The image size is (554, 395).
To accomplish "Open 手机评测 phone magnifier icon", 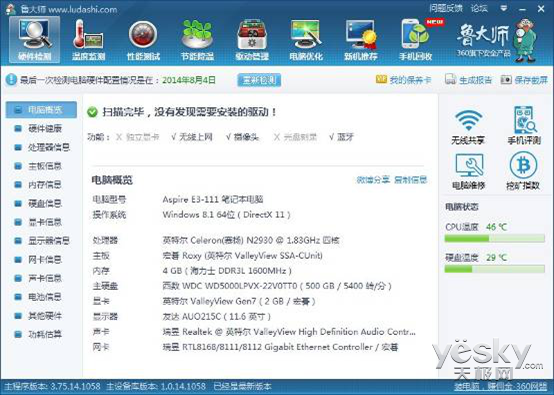I will 524,120.
